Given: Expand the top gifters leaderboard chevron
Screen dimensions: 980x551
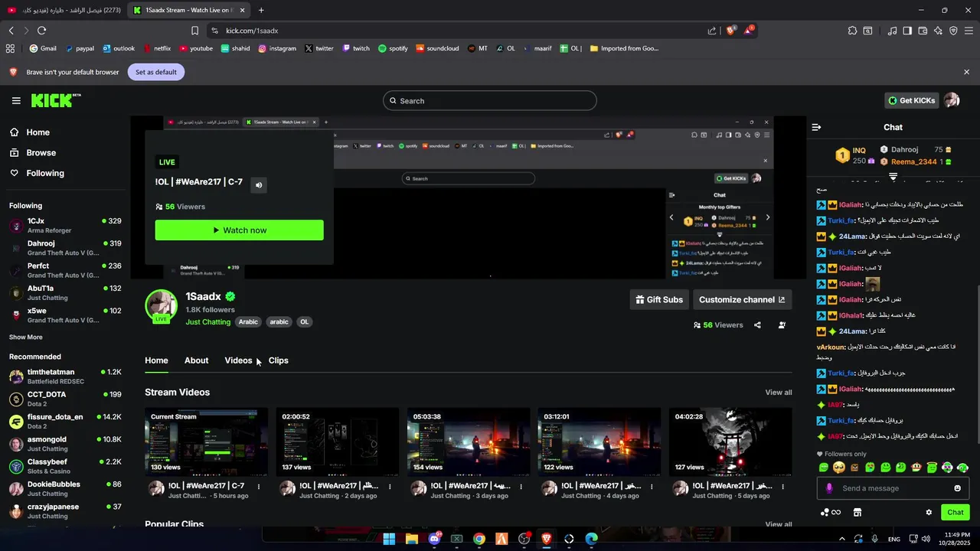Looking at the screenshot, I should pos(893,176).
